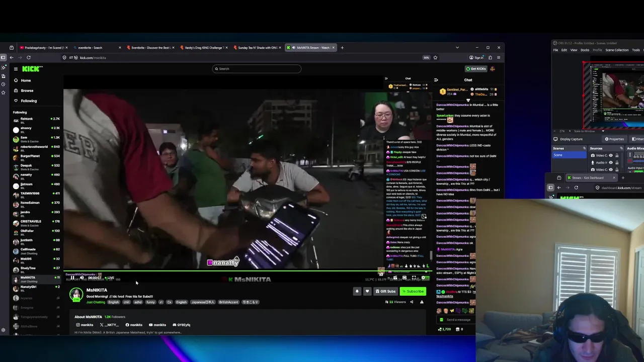Open MsNIKITA's Instagram link
The width and height of the screenshot is (644, 362).
tap(85, 325)
